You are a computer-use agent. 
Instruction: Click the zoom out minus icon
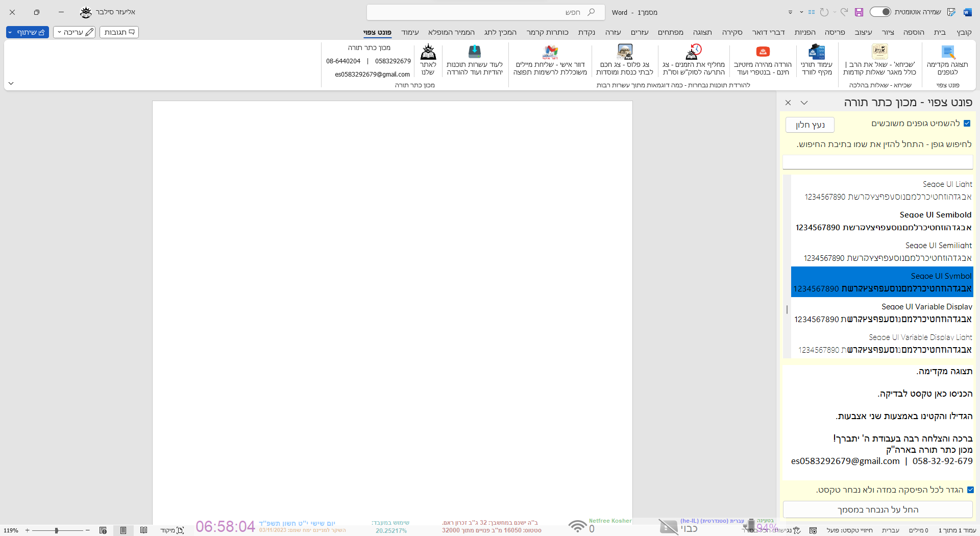point(88,530)
